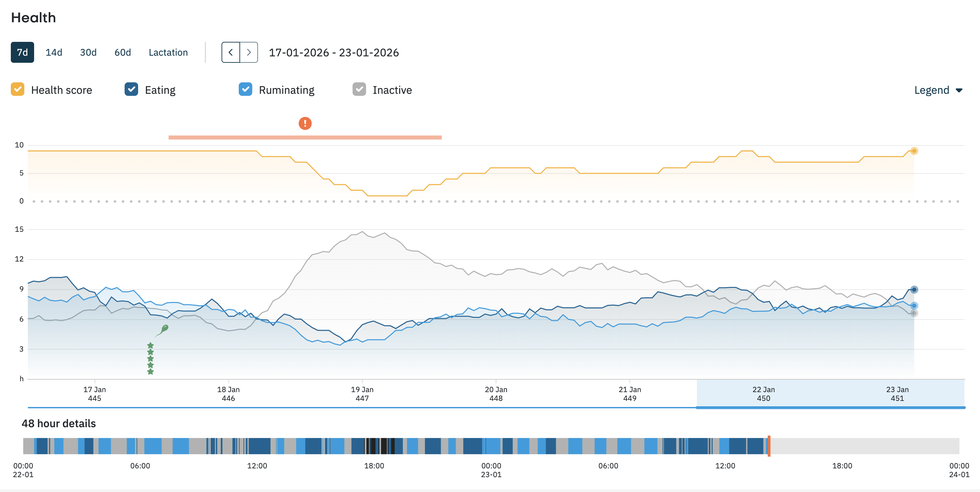This screenshot has width=980, height=492.
Task: Select 19 Jan 447 on the date axis
Action: click(x=362, y=394)
